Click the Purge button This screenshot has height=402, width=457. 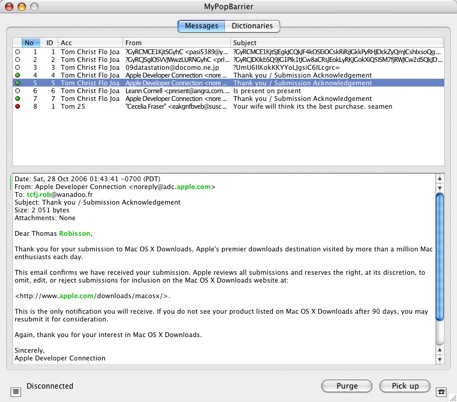(x=347, y=386)
